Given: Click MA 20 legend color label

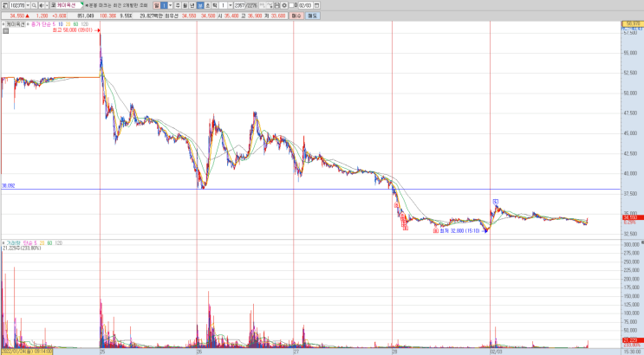Looking at the screenshot, I should point(68,24).
